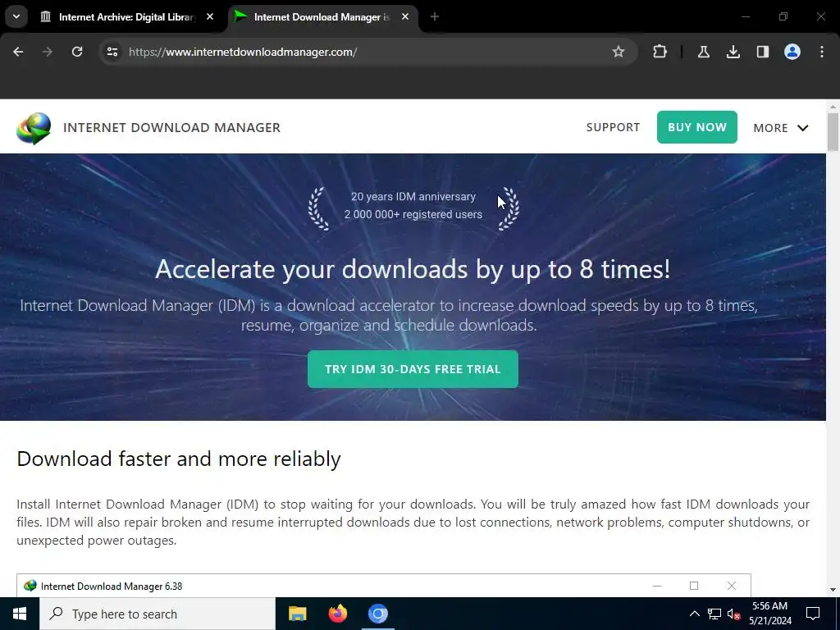Image resolution: width=840 pixels, height=630 pixels.
Task: Show hidden system tray icons
Action: point(694,614)
